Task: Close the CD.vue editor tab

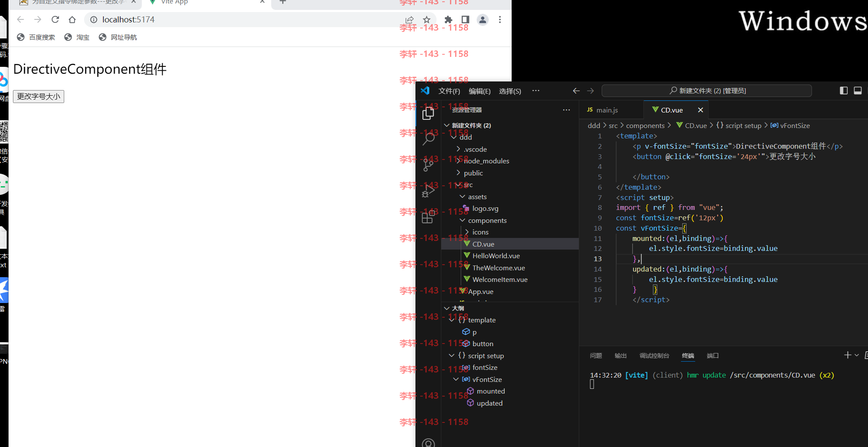Action: tap(700, 110)
